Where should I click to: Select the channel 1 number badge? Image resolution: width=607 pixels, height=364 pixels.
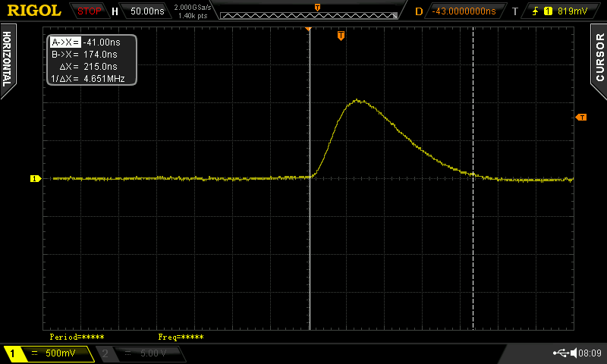pos(12,353)
